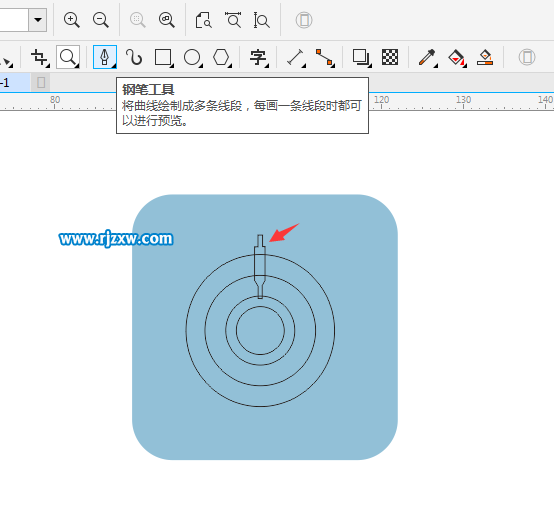Select the Zoom tool in toolbox
Image resolution: width=554 pixels, height=518 pixels.
(x=68, y=57)
